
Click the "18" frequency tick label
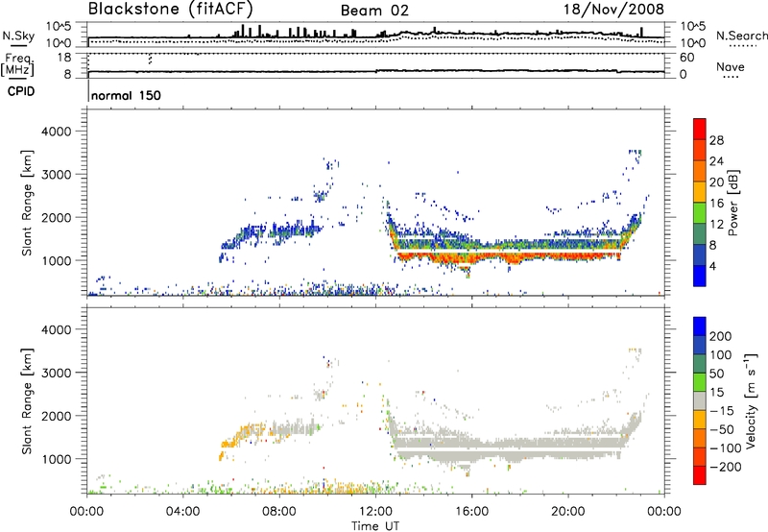[64, 58]
